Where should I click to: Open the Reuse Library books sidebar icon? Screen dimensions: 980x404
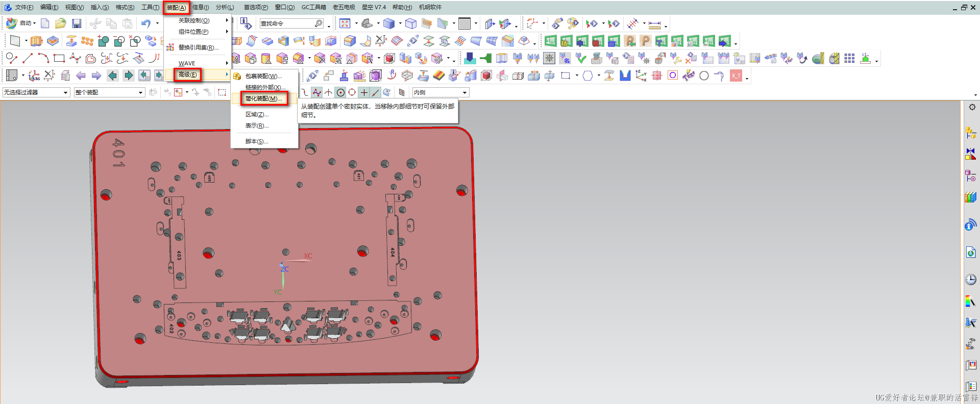click(x=971, y=197)
